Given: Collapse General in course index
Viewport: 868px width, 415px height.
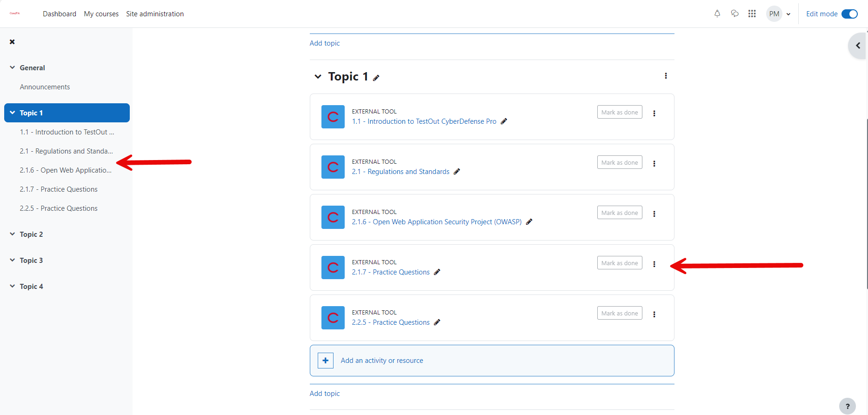Looking at the screenshot, I should click(x=12, y=67).
